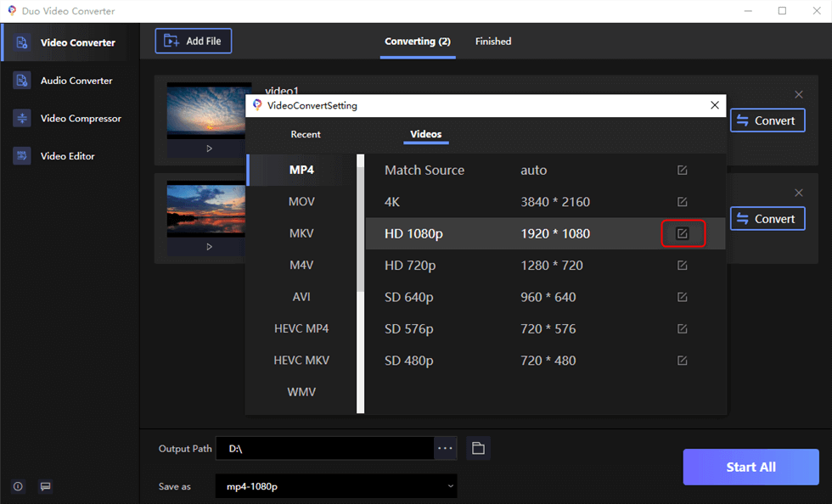Choose the SD 640p preset row

545,297
